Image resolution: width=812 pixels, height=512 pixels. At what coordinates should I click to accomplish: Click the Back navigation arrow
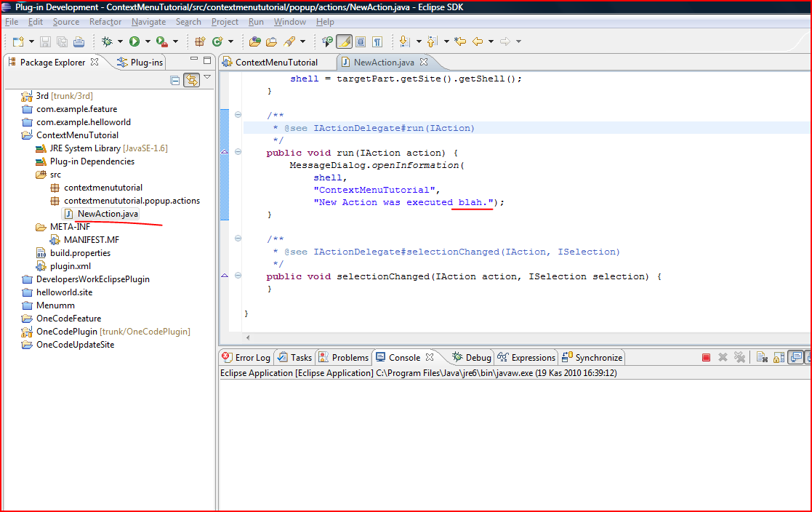pyautogui.click(x=478, y=41)
